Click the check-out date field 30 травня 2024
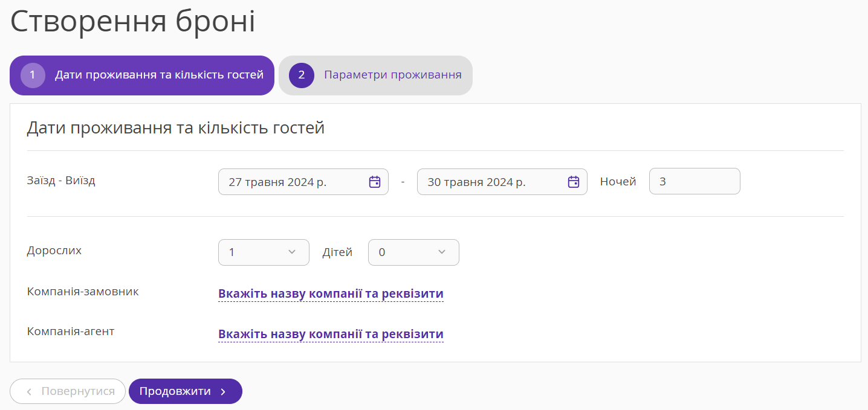 [x=502, y=182]
